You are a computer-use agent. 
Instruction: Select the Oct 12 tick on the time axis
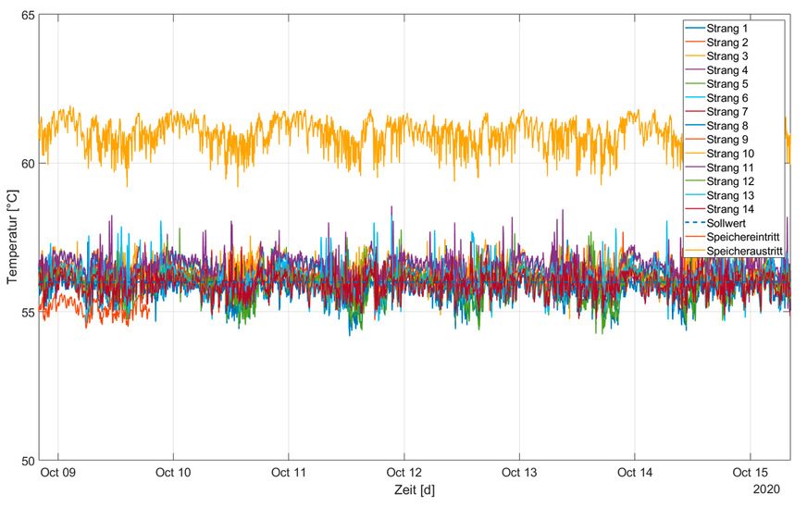pos(403,473)
